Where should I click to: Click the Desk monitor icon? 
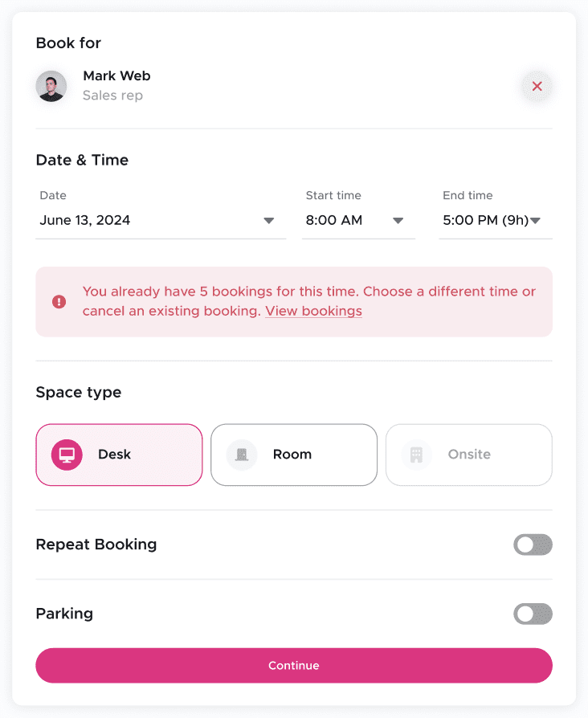tap(67, 455)
